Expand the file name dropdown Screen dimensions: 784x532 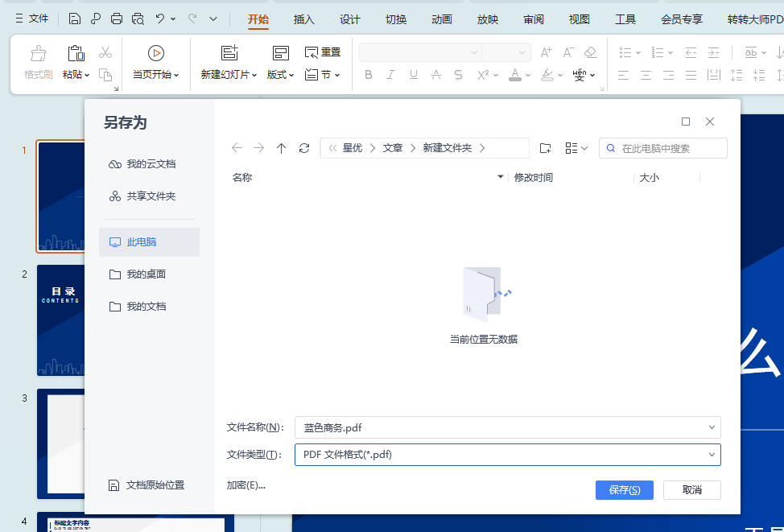pos(712,427)
